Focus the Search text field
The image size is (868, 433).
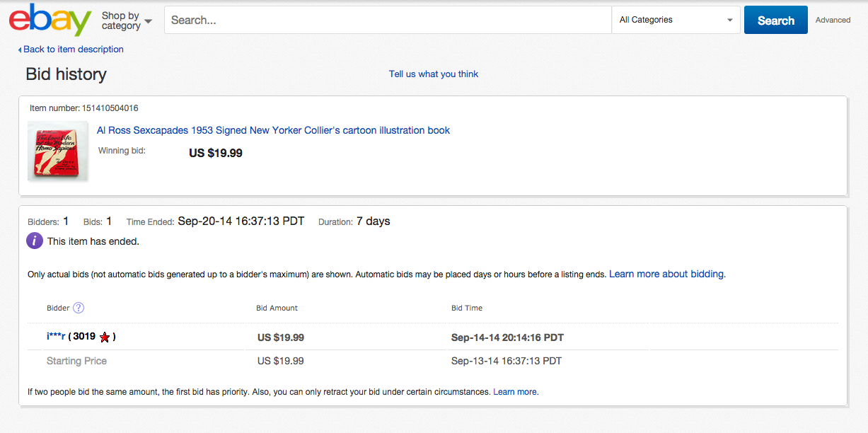coord(388,20)
